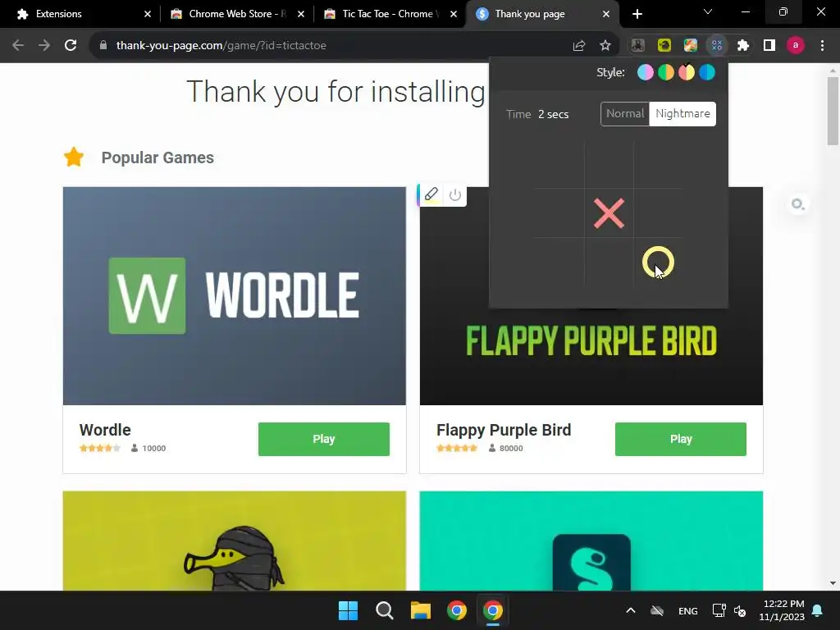Viewport: 840px width, 630px height.
Task: Open the first Chrome taskbar icon
Action: click(456, 610)
